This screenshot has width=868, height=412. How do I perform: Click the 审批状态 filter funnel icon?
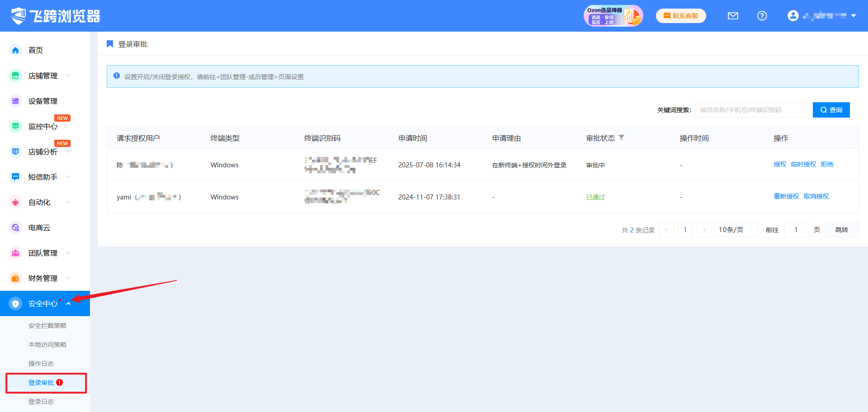tap(621, 137)
